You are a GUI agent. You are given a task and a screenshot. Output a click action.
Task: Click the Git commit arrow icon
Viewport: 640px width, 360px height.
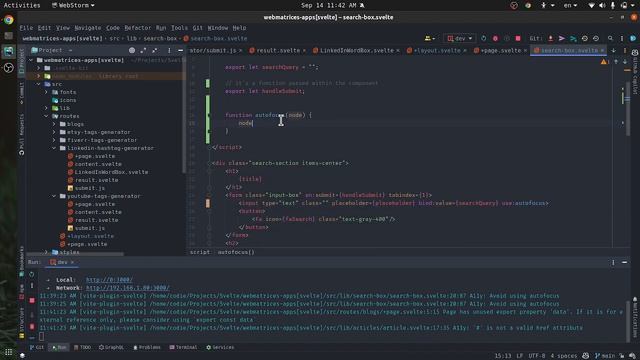pyautogui.click(x=562, y=38)
